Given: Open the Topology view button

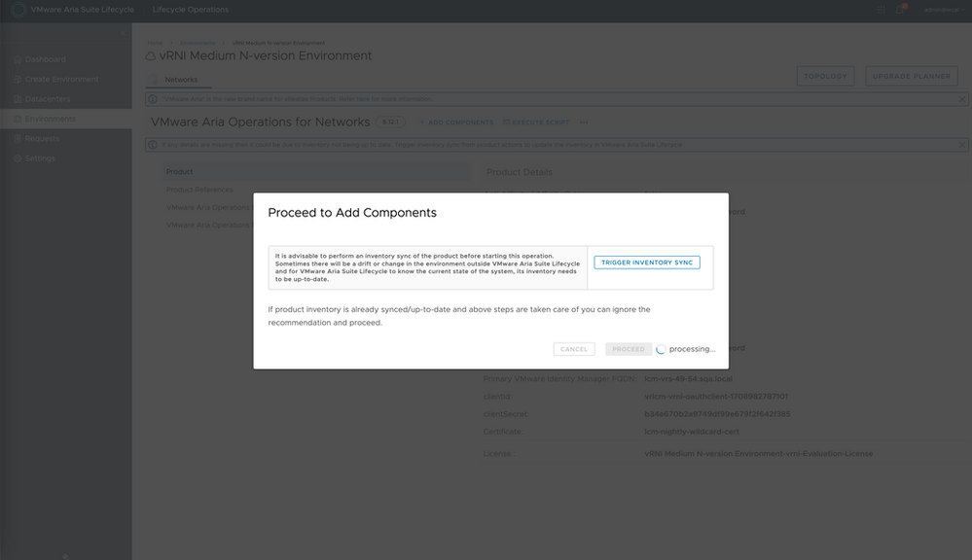Looking at the screenshot, I should click(x=825, y=76).
